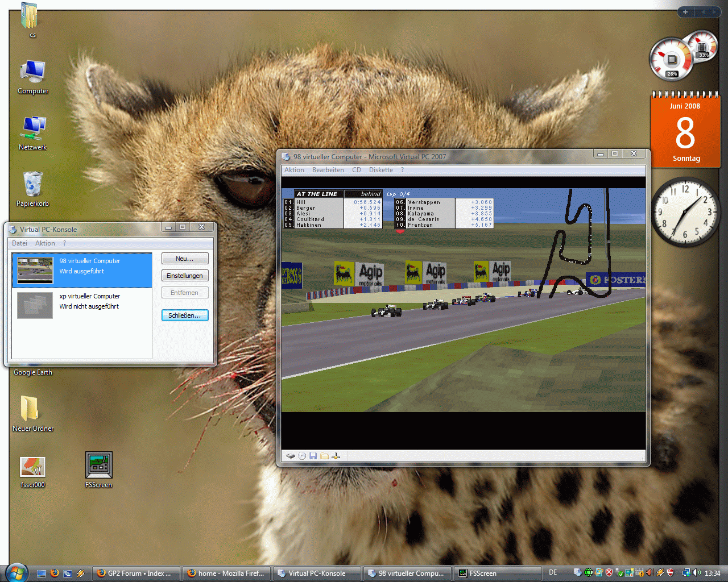This screenshot has width=728, height=582.
Task: Open the Diskette menu in Virtual PC
Action: [x=380, y=170]
